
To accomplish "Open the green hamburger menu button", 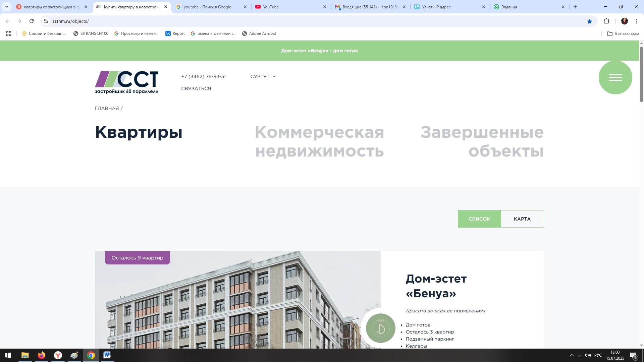I will coord(615,77).
